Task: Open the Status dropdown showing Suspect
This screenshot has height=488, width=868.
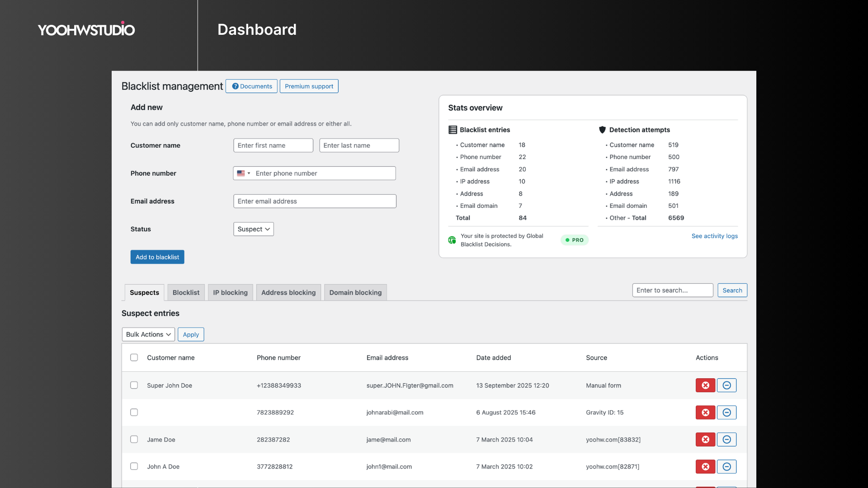Action: (x=253, y=229)
